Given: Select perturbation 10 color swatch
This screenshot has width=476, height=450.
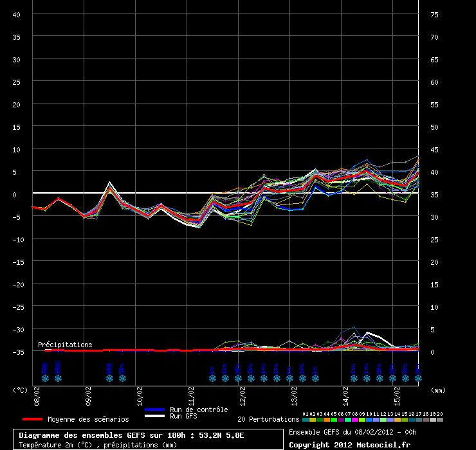Looking at the screenshot, I should pos(369,420).
